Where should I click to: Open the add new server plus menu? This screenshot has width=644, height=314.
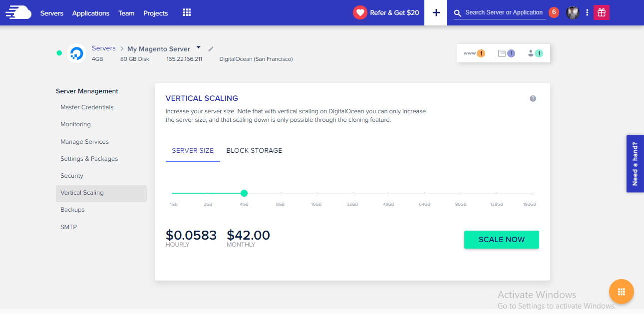point(435,12)
